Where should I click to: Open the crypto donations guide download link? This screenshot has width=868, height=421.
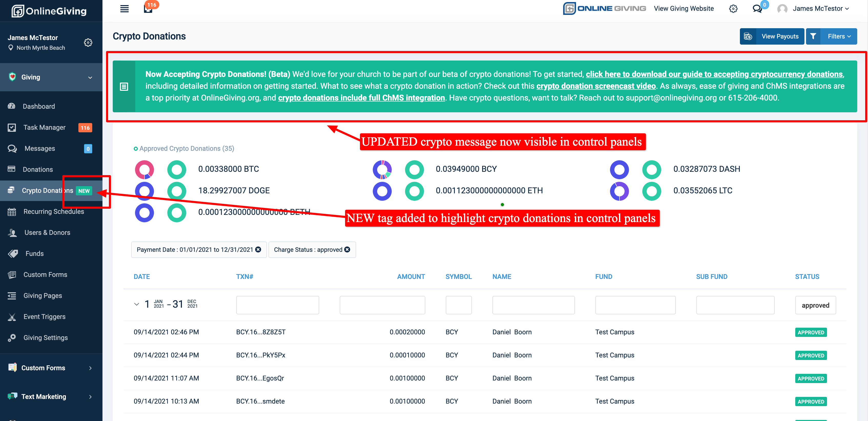pos(714,74)
